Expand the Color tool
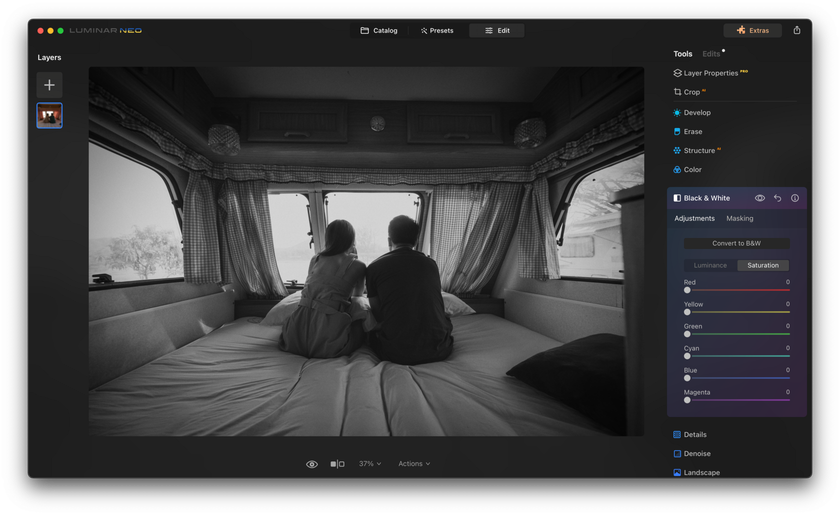 [687, 169]
